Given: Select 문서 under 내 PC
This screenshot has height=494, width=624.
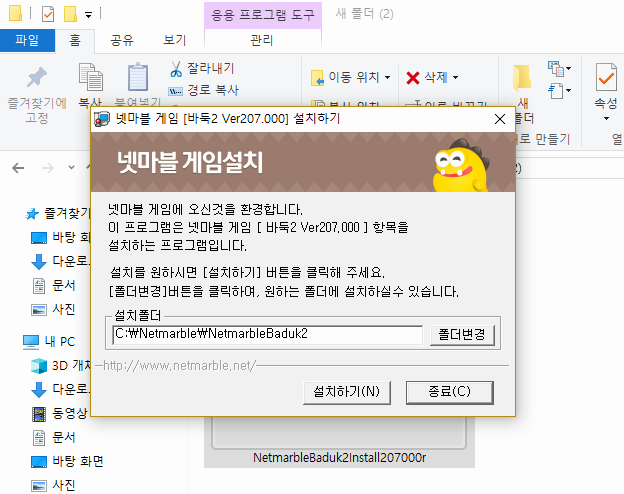Looking at the screenshot, I should pos(53,437).
